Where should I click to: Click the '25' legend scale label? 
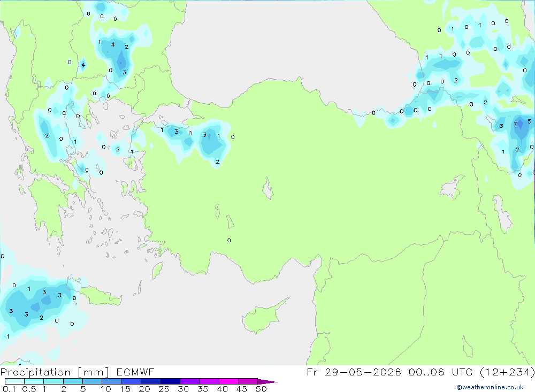(x=164, y=389)
